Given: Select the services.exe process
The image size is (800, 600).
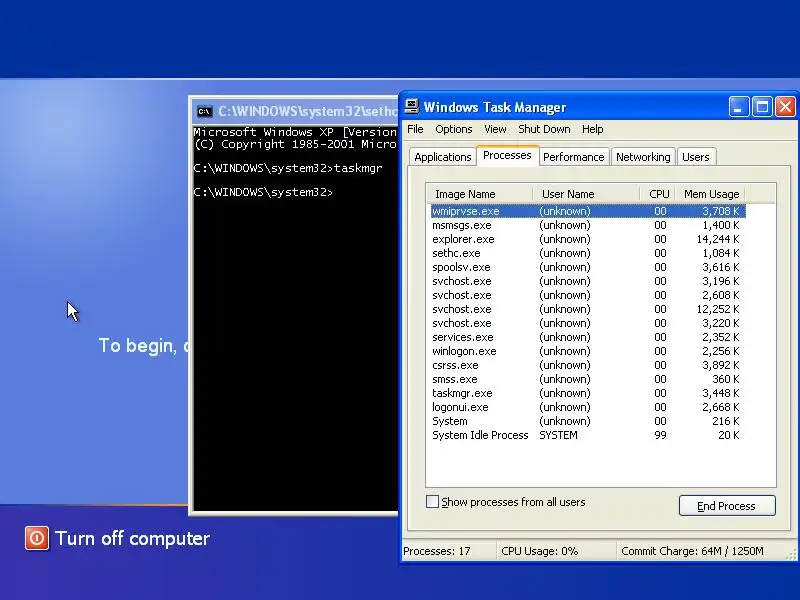Looking at the screenshot, I should (588, 337).
